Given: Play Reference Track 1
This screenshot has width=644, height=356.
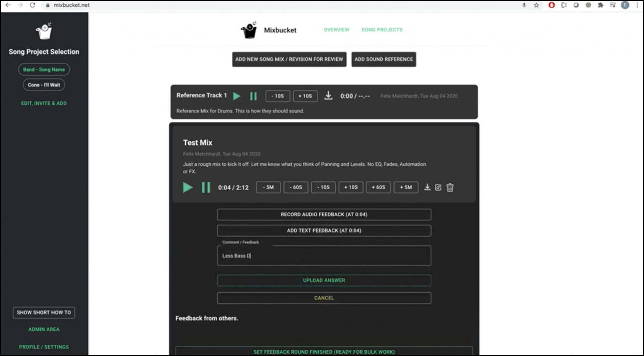Looking at the screenshot, I should [x=237, y=96].
